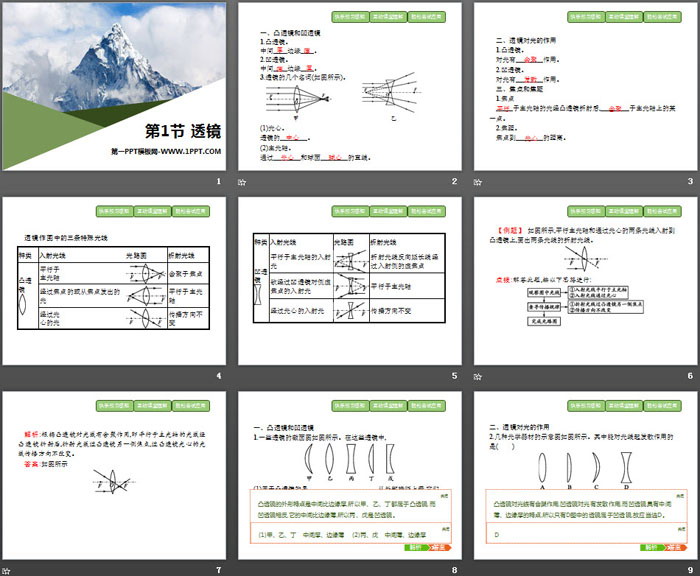Select slide 3 about 透镜对光的作用
Image resolution: width=700 pixels, height=576 pixels.
tap(586, 86)
